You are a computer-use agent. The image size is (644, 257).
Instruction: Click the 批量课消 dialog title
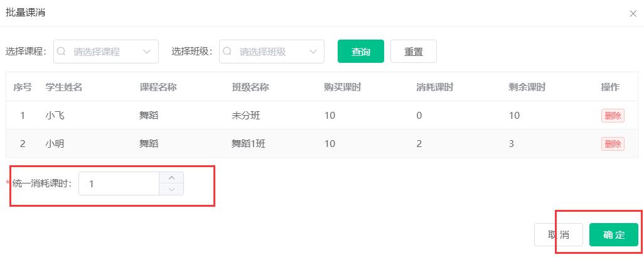click(x=25, y=13)
